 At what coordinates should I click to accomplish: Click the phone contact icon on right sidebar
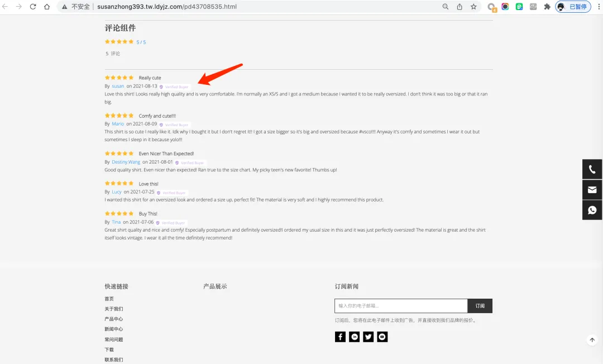pyautogui.click(x=592, y=169)
